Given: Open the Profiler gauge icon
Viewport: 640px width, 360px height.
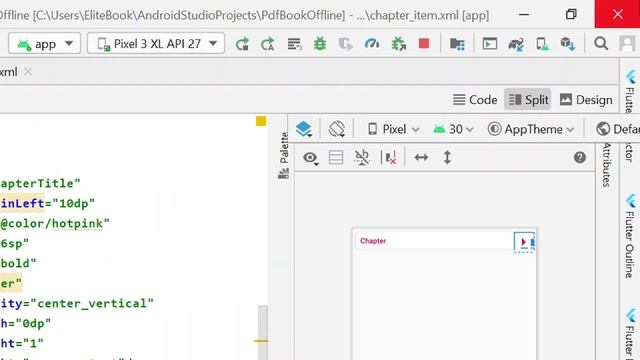Looking at the screenshot, I should pyautogui.click(x=372, y=44).
